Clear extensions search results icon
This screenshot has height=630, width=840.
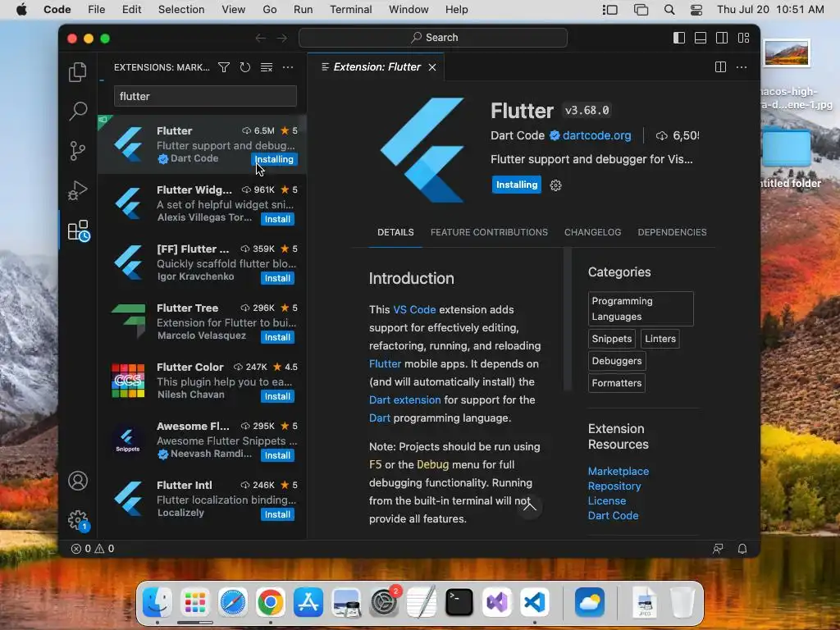coord(267,67)
